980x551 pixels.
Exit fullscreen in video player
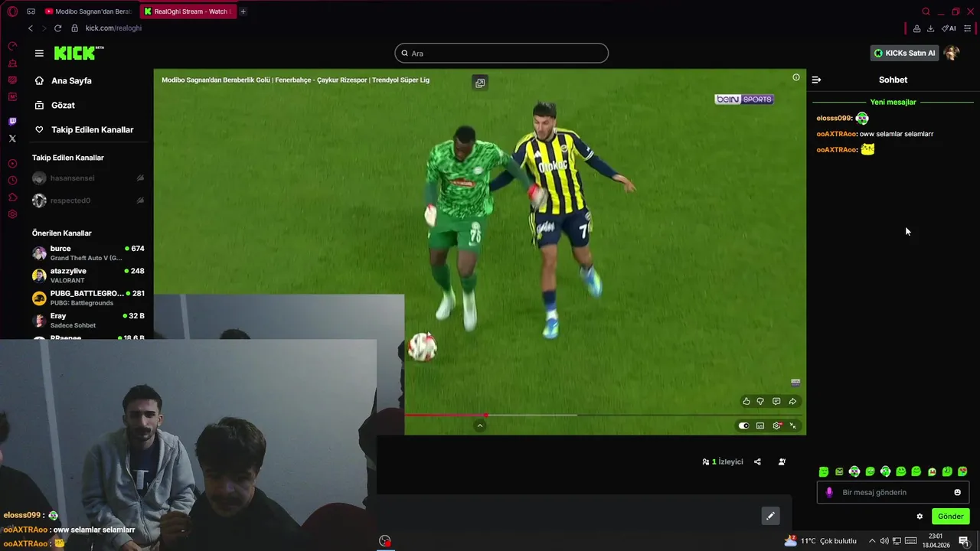[x=793, y=425]
